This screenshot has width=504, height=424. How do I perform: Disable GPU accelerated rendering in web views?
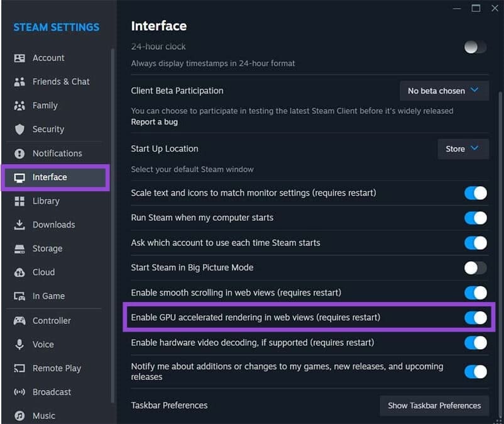click(475, 318)
